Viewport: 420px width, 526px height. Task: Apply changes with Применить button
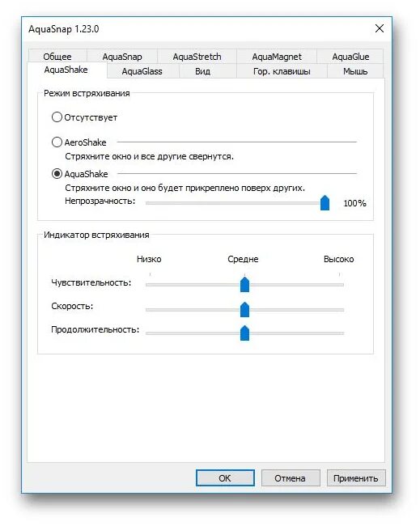pos(356,477)
